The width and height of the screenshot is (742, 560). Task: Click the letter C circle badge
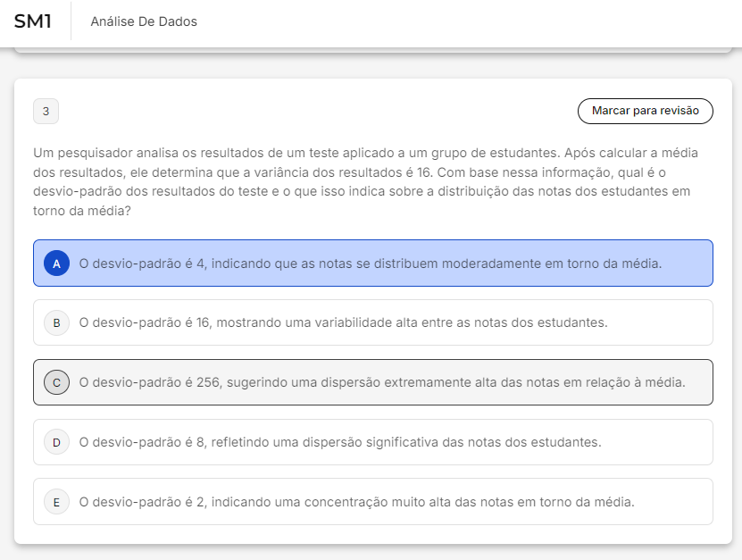(56, 382)
